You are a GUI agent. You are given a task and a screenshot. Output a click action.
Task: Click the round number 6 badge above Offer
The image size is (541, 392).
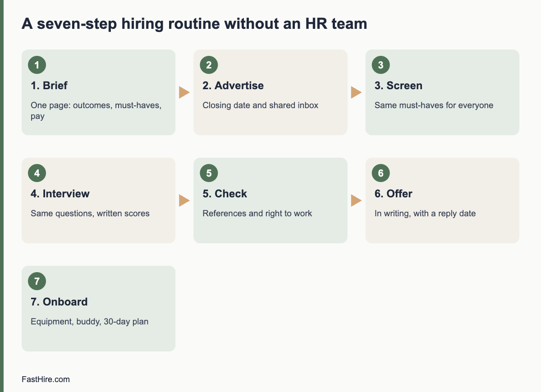[381, 173]
